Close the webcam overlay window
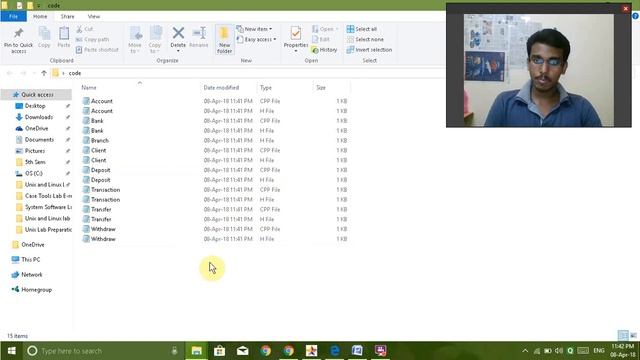 tap(626, 9)
